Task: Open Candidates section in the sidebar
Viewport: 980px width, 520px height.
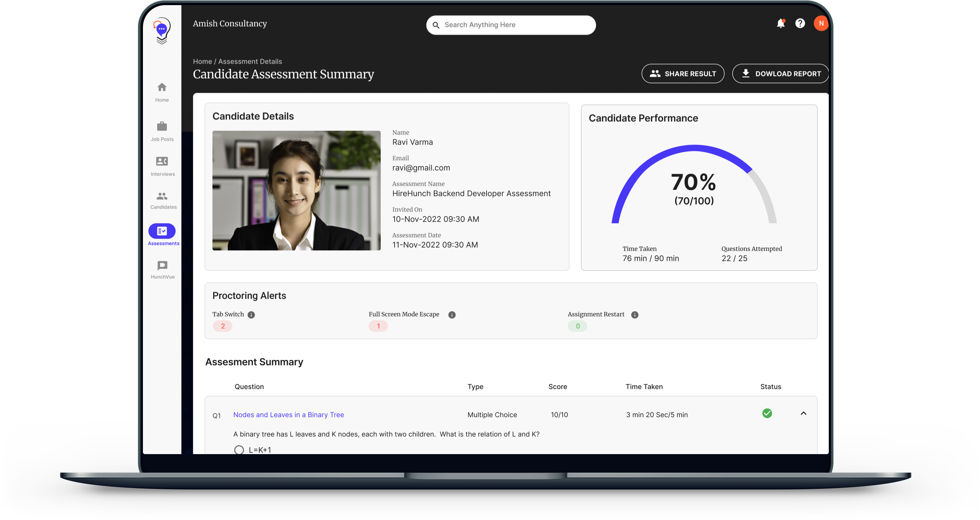Action: click(x=162, y=200)
